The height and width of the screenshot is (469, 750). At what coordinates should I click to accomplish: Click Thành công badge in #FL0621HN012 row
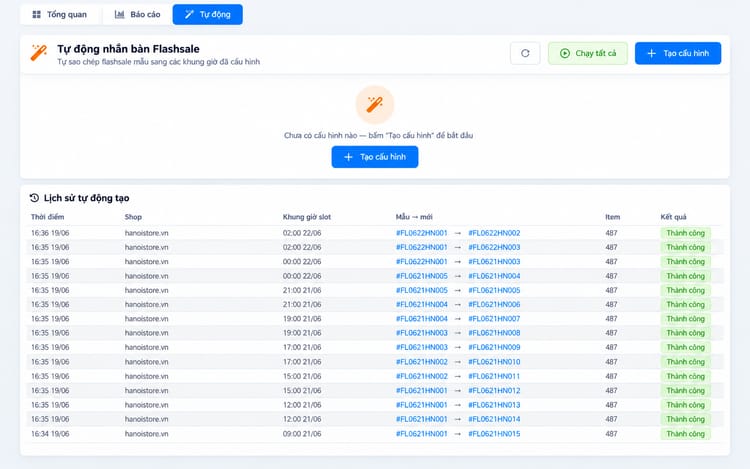[685, 391]
